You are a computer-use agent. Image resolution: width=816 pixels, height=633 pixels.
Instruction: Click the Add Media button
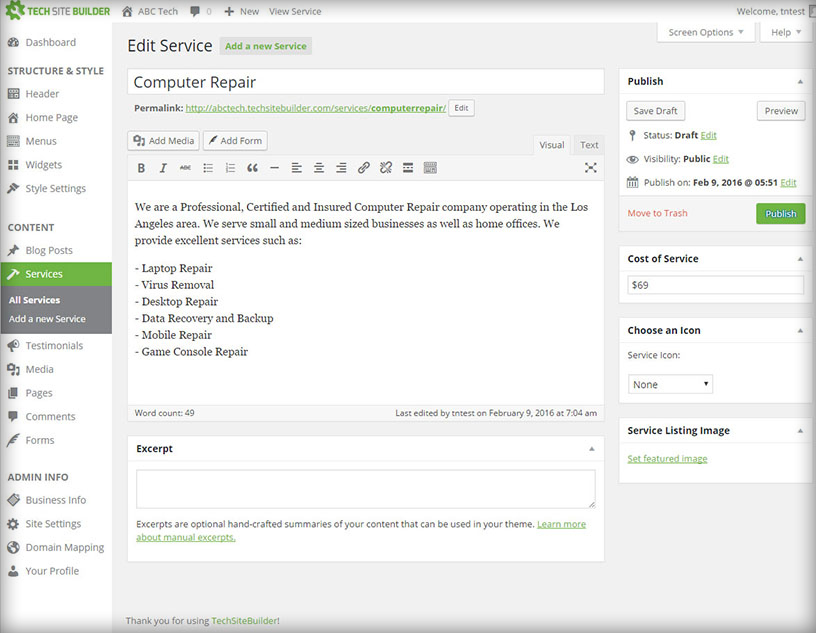click(163, 140)
